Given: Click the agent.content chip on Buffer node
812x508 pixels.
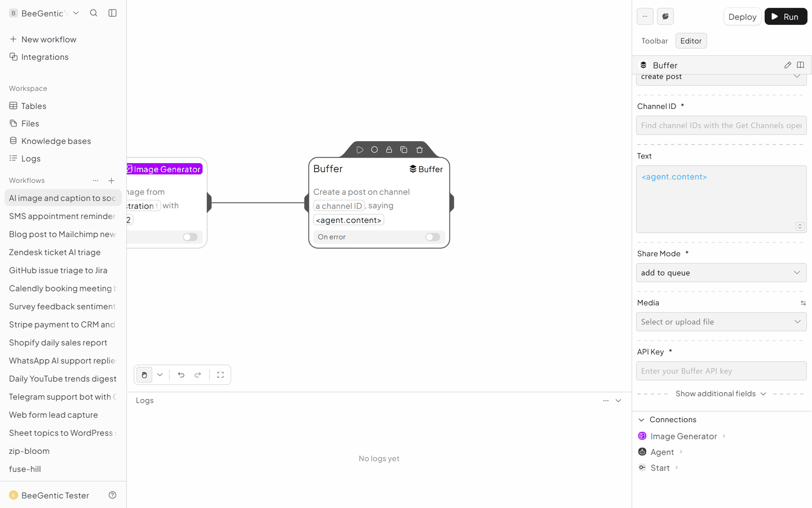Looking at the screenshot, I should (348, 220).
